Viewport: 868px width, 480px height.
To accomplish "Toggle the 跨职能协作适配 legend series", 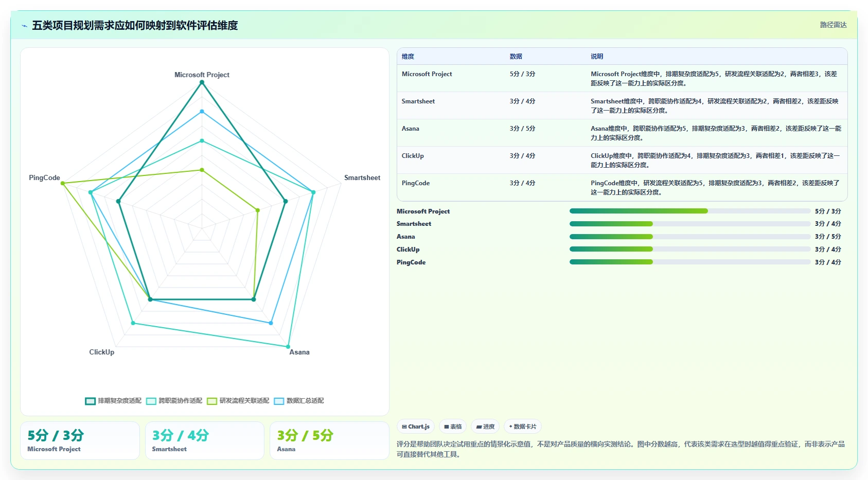I will (174, 401).
